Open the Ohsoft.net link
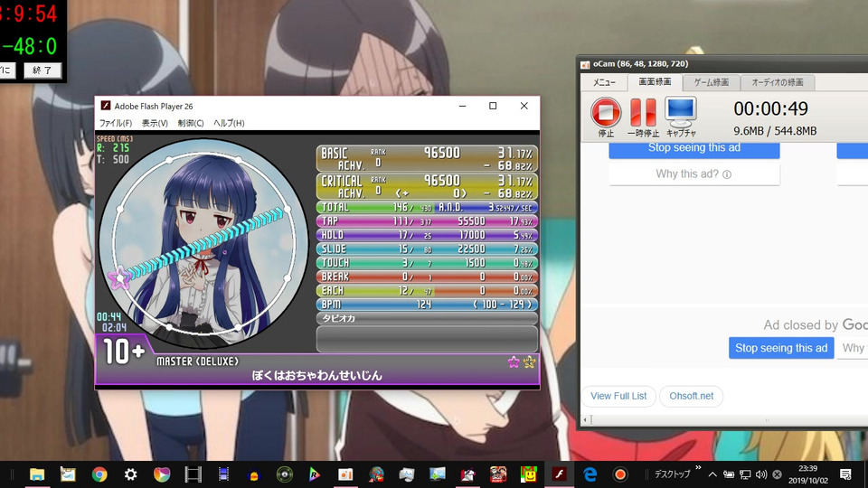The width and height of the screenshot is (868, 488). pyautogui.click(x=691, y=396)
